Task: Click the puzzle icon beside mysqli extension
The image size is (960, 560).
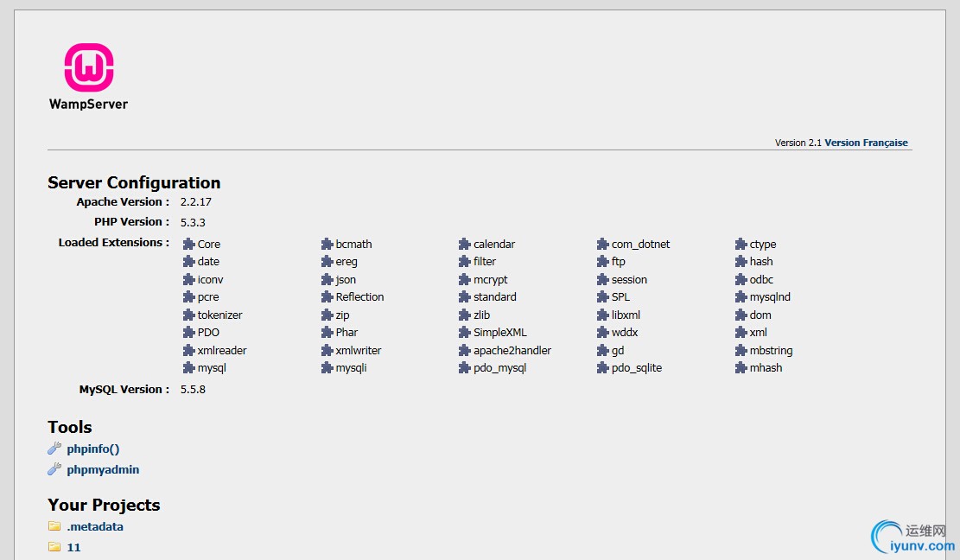Action: (327, 368)
